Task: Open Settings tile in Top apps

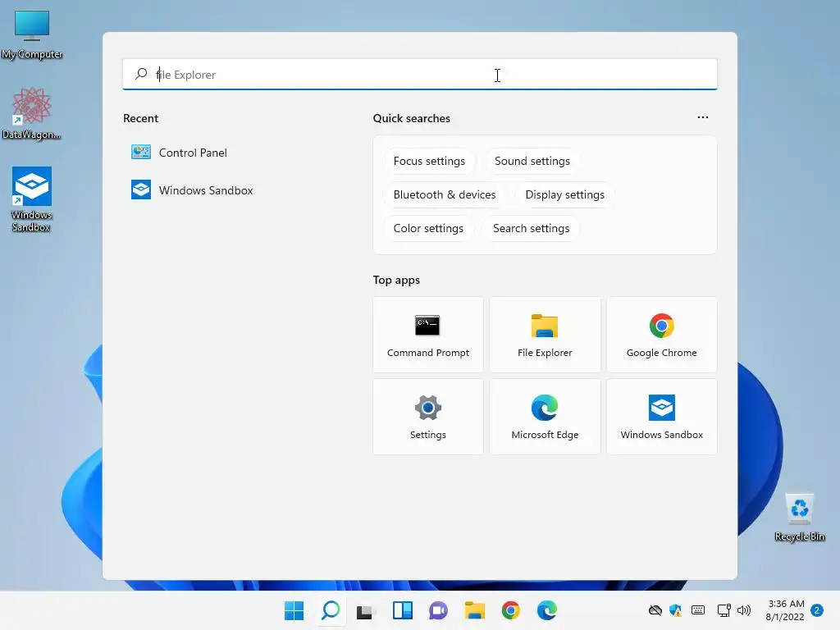Action: tap(427, 417)
